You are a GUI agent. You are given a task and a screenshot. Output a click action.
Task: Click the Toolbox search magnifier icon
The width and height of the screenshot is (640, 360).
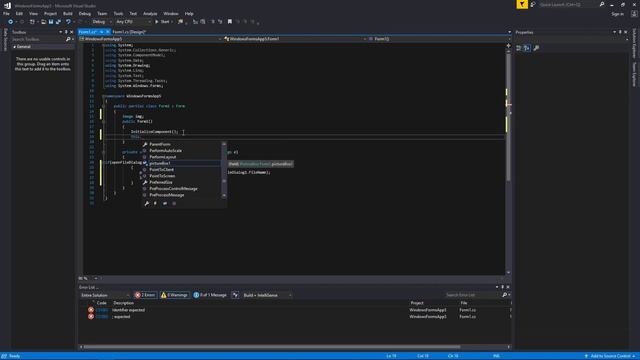point(68,39)
